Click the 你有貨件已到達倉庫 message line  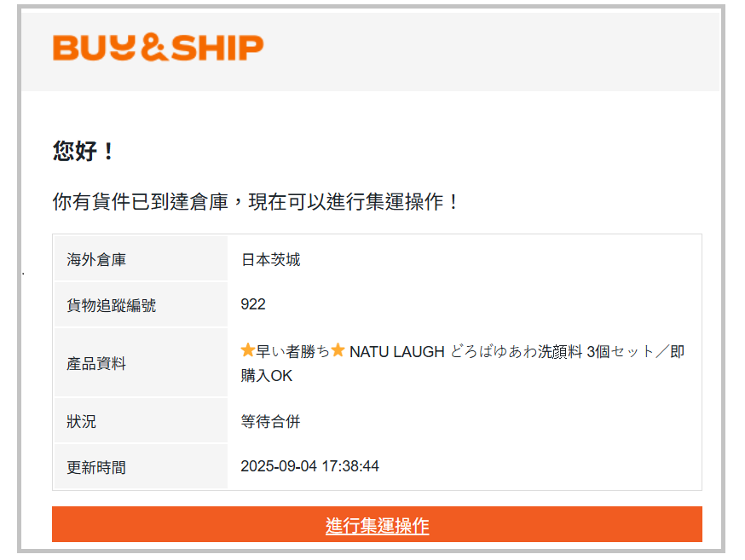pos(256,202)
